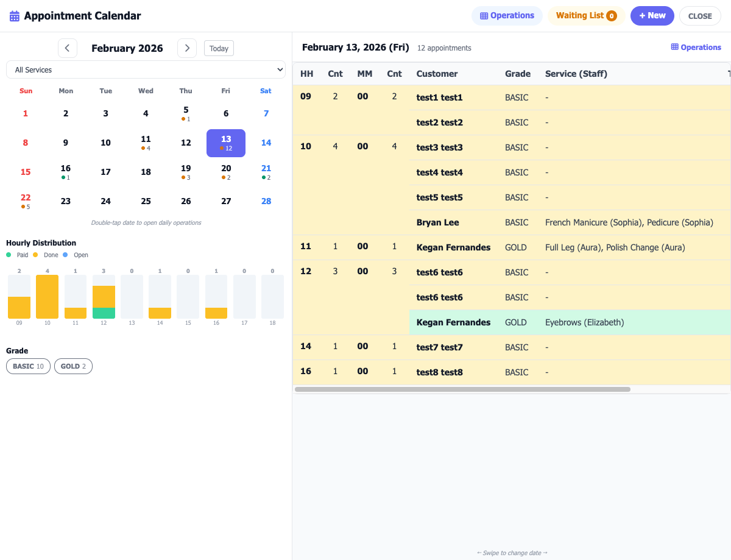Image resolution: width=731 pixels, height=560 pixels.
Task: Toggle the GOLD grade filter chip
Action: (x=73, y=366)
